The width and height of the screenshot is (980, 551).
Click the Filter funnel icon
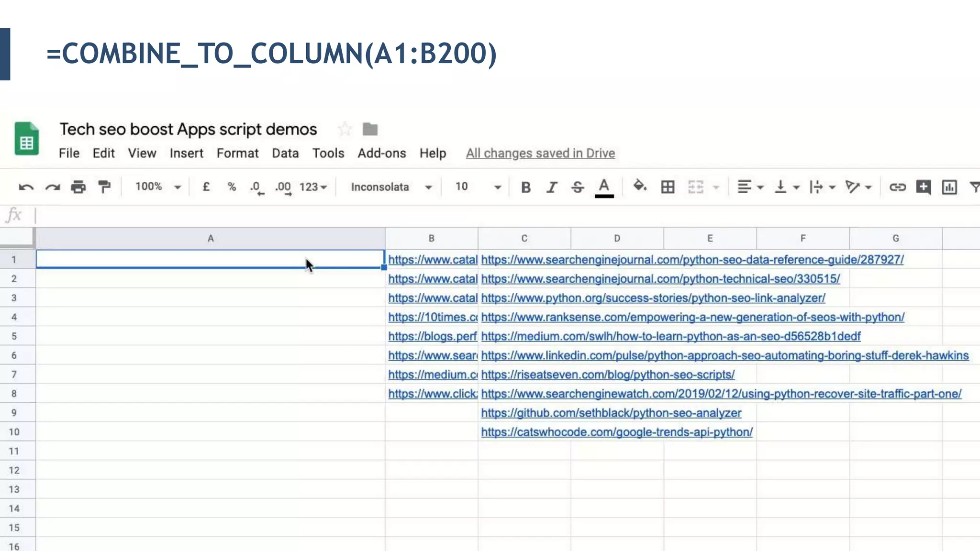[x=974, y=187]
